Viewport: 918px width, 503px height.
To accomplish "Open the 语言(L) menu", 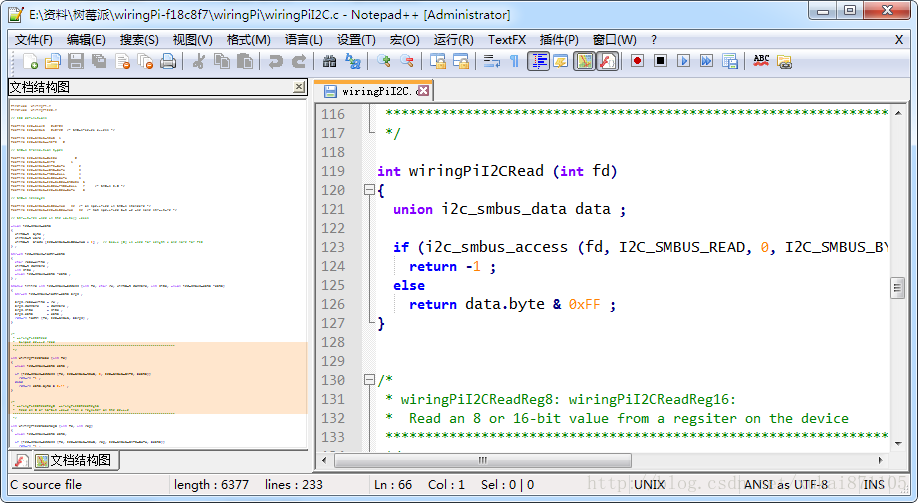I will click(x=303, y=39).
